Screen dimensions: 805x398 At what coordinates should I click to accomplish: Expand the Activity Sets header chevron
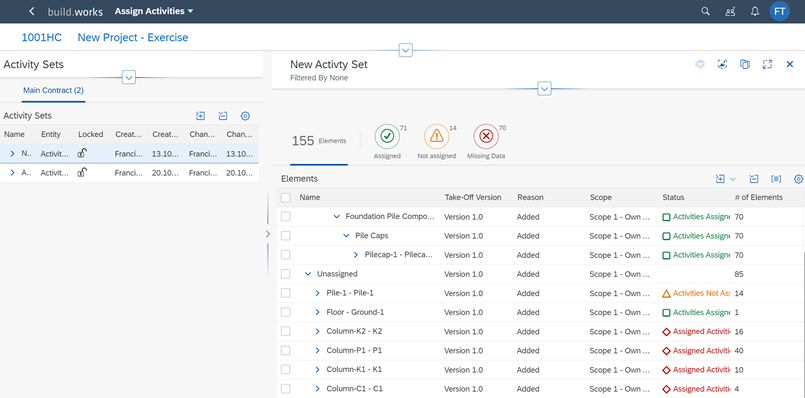coord(129,78)
